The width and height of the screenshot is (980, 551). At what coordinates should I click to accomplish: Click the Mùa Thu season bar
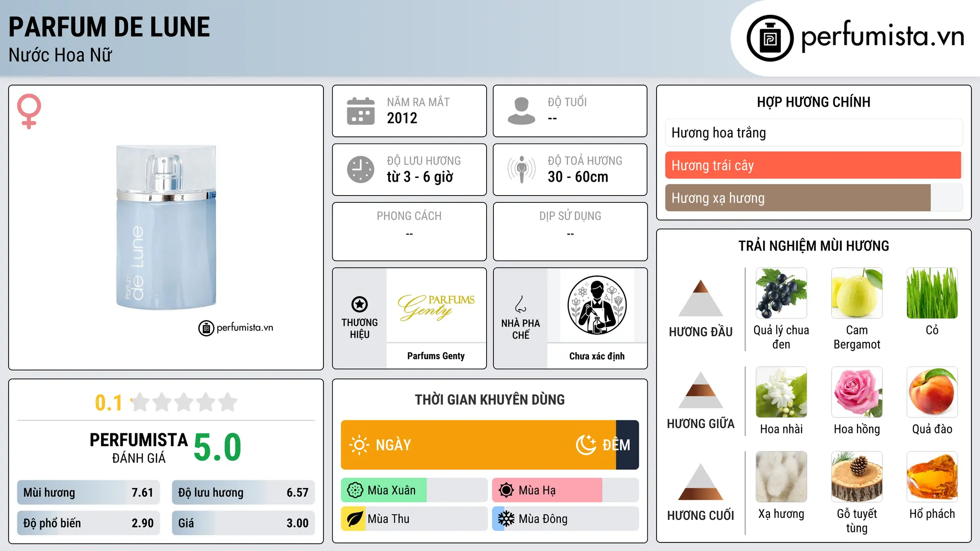[x=414, y=519]
